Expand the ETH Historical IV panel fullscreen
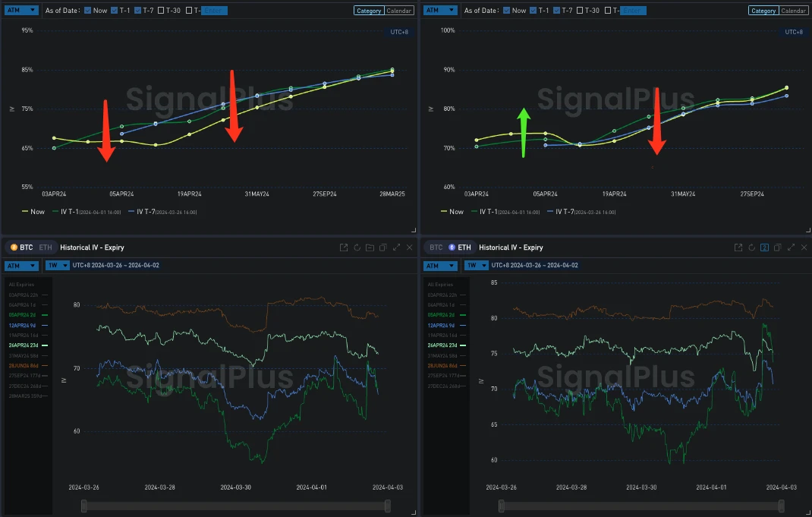 coord(792,247)
